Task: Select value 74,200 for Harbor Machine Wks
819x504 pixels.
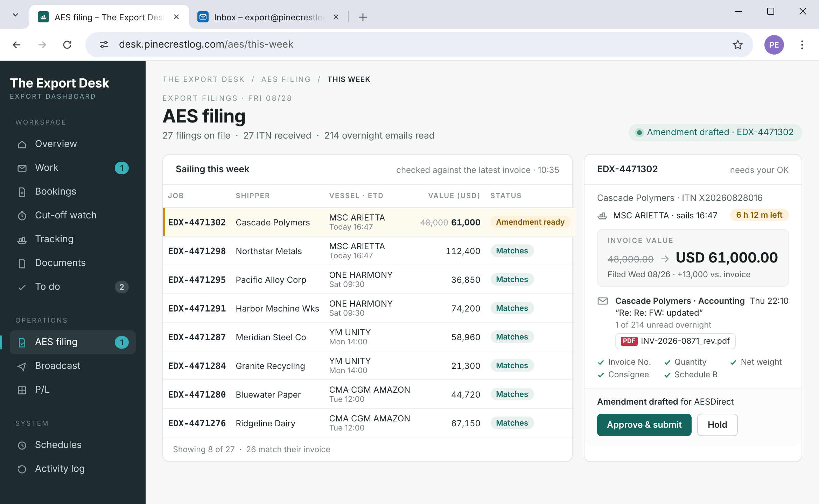Action: click(x=466, y=308)
